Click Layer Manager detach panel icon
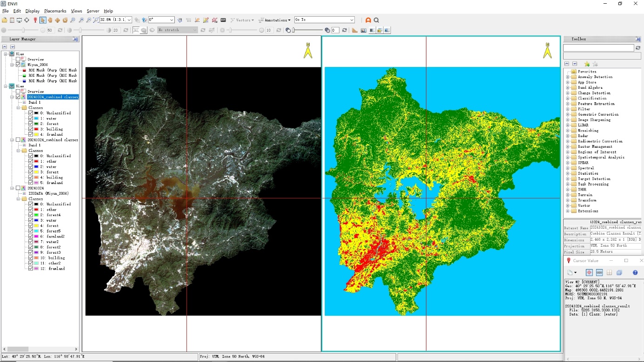This screenshot has width=644, height=362. point(75,39)
